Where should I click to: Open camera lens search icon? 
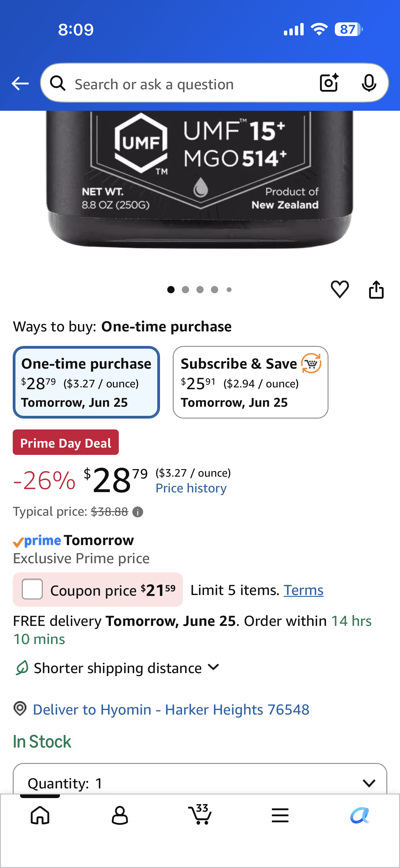pos(329,83)
